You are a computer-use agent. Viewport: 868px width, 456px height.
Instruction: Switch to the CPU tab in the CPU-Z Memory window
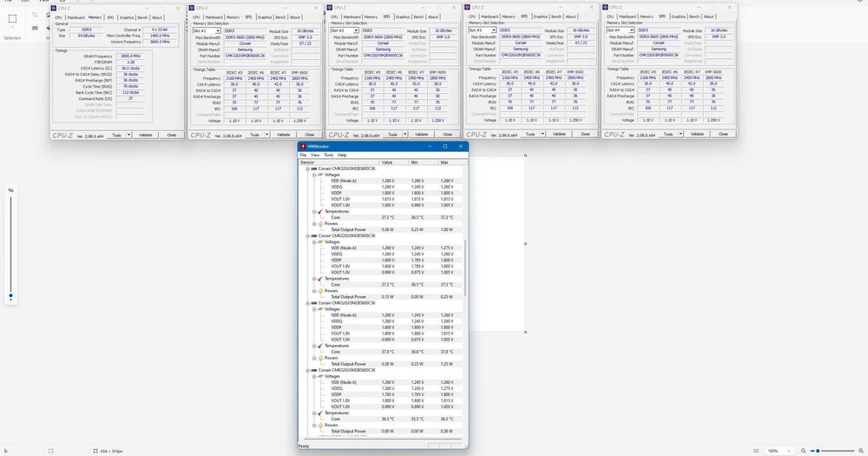point(59,17)
